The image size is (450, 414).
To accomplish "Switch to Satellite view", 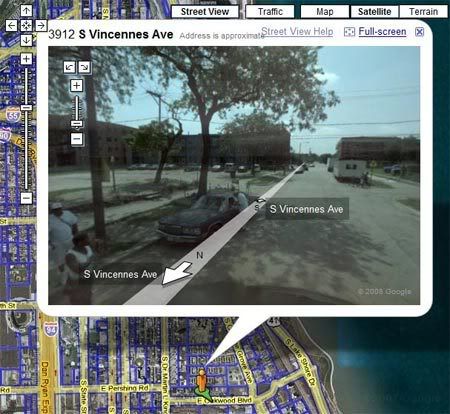I will [x=374, y=12].
